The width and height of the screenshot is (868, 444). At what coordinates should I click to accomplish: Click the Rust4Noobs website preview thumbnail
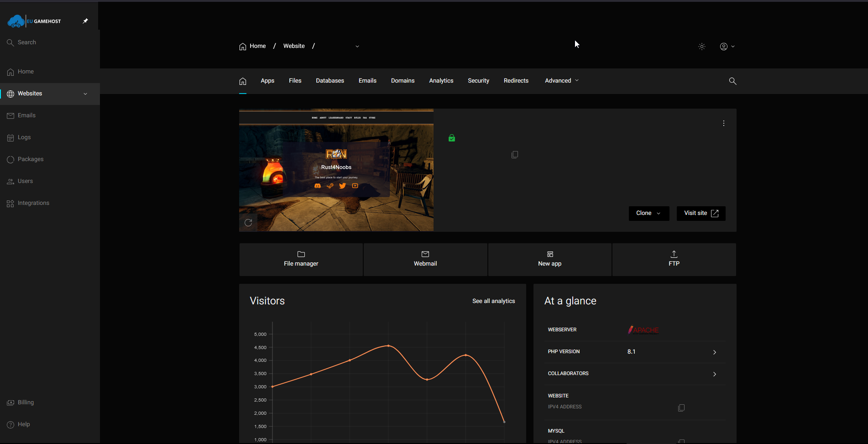pos(336,170)
